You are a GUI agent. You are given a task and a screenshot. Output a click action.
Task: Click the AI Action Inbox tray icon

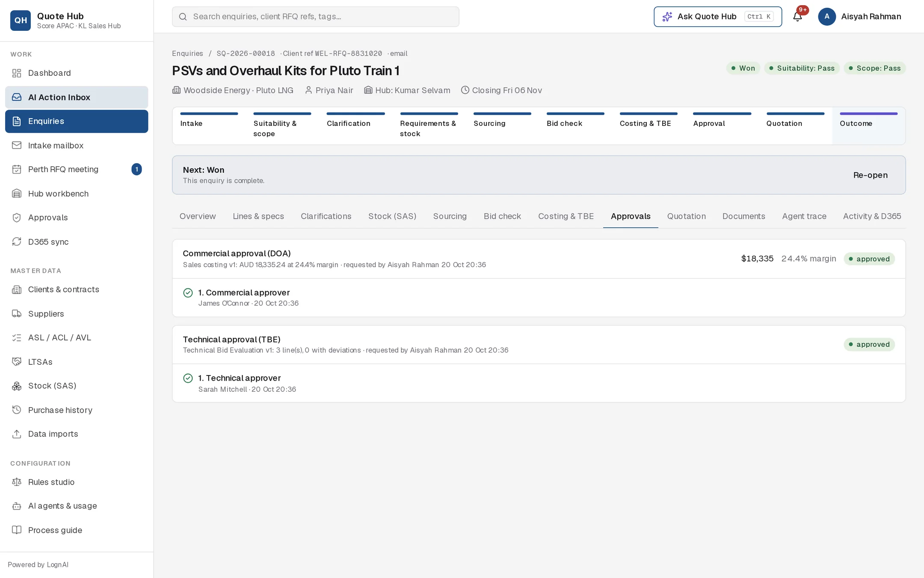(x=17, y=97)
